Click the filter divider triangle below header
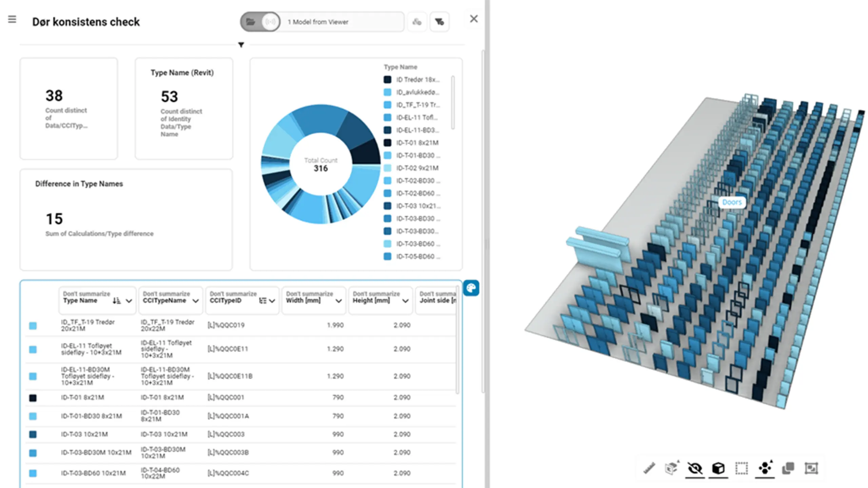This screenshot has height=488, width=868. click(241, 45)
